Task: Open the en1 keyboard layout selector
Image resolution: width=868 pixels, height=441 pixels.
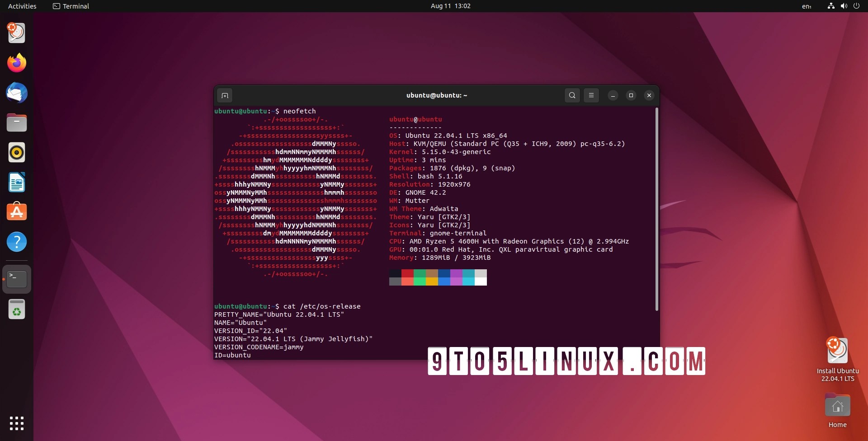Action: click(807, 6)
